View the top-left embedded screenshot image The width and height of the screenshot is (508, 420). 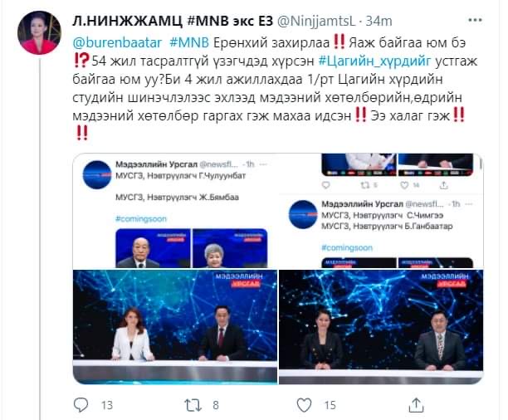[x=175, y=211]
